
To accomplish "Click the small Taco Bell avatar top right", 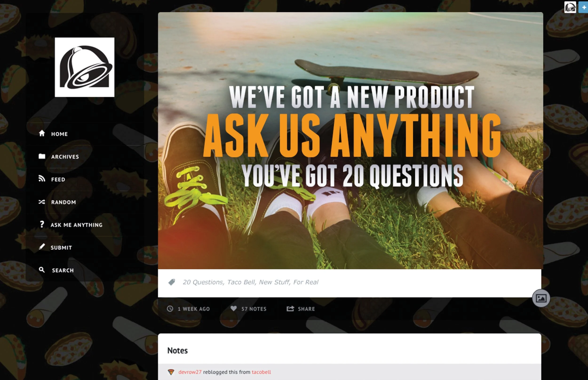I will click(570, 7).
